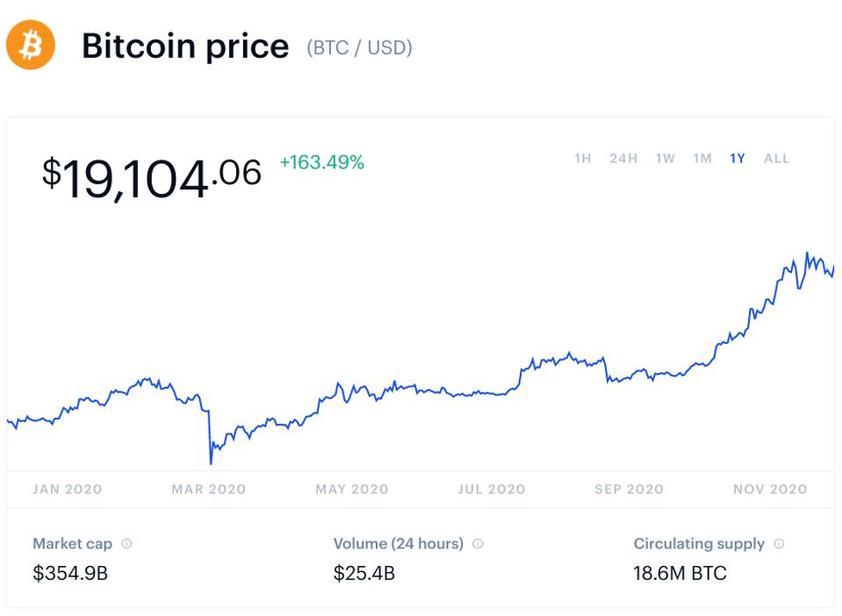Screen dimensions: 842x616
Task: Click the NOV 2020 timeline label
Action: click(770, 490)
